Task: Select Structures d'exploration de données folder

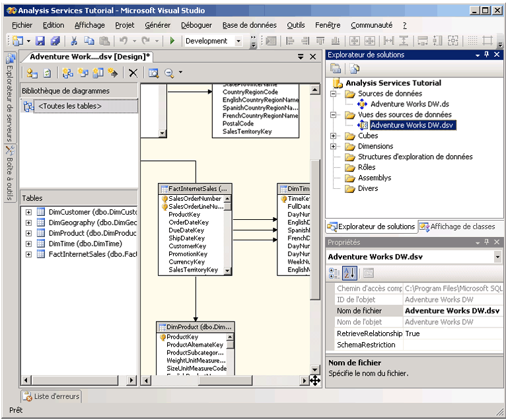Action: [x=415, y=157]
